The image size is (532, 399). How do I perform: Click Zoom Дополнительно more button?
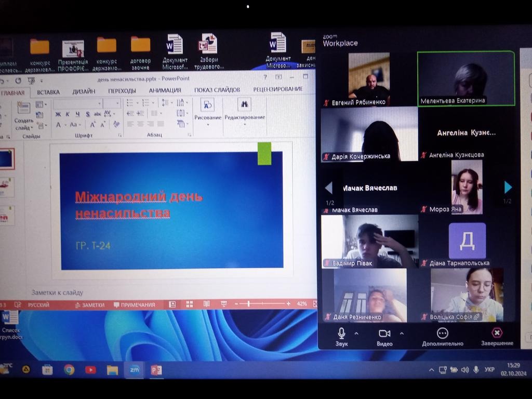pyautogui.click(x=443, y=337)
